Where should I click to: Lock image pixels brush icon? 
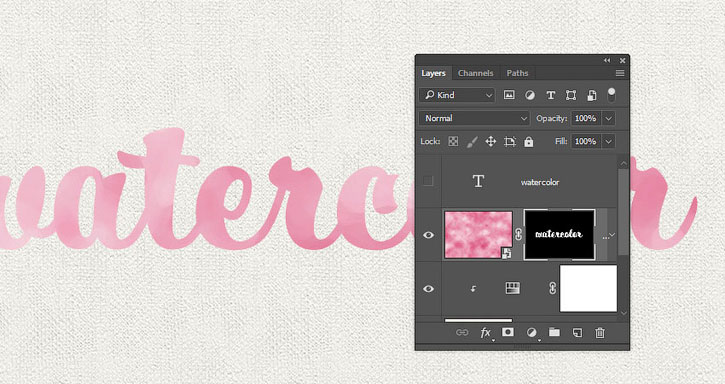pyautogui.click(x=472, y=142)
